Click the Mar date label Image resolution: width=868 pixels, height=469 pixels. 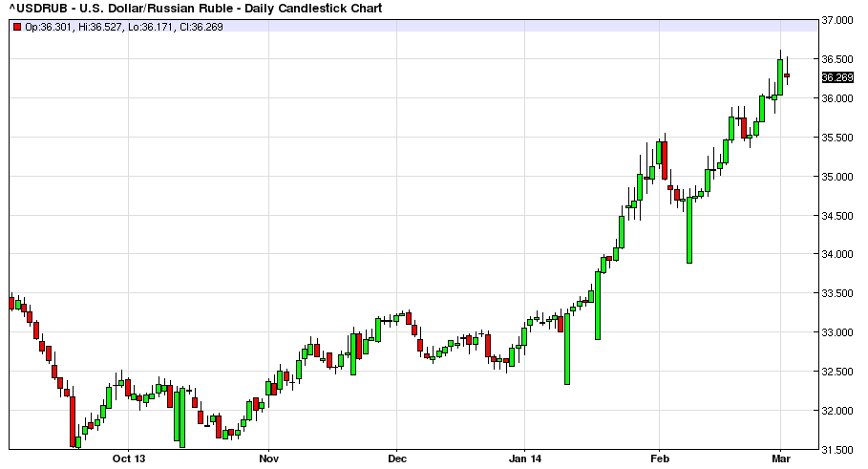(x=780, y=458)
